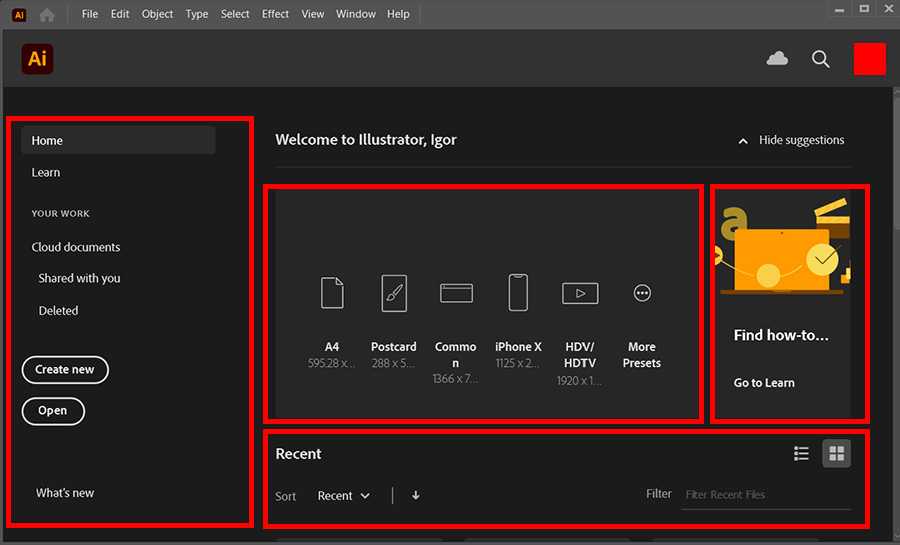
Task: Choose the Postcard preset icon
Action: click(x=394, y=293)
